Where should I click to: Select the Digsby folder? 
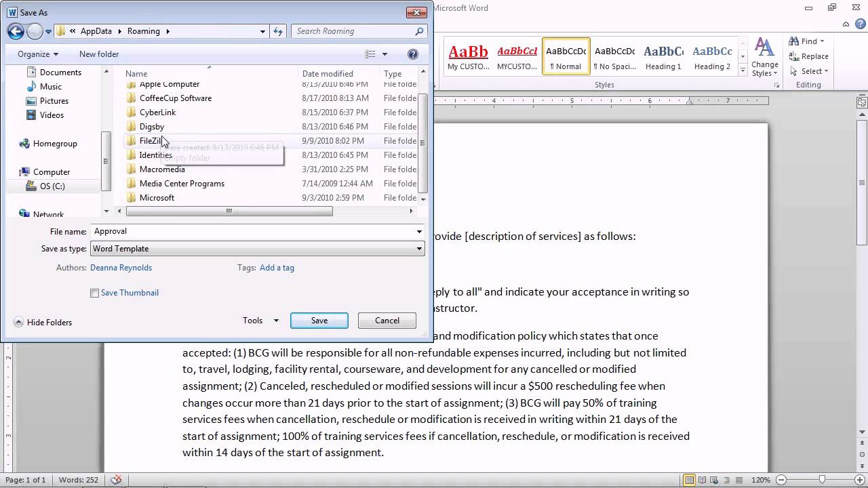pos(152,127)
